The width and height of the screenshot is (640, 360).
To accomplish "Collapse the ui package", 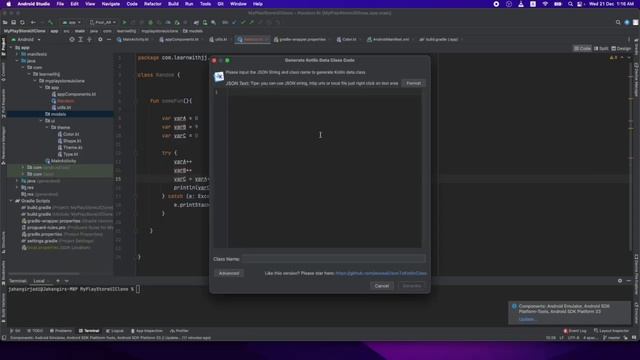I will [x=41, y=121].
